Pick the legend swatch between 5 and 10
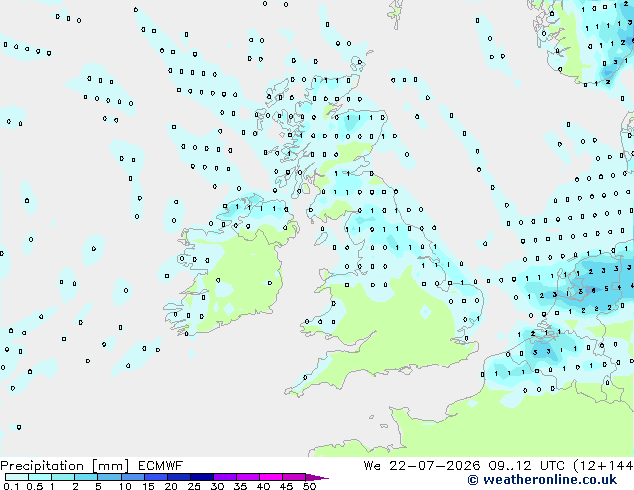Viewport: 634px width, 490px height. click(109, 477)
